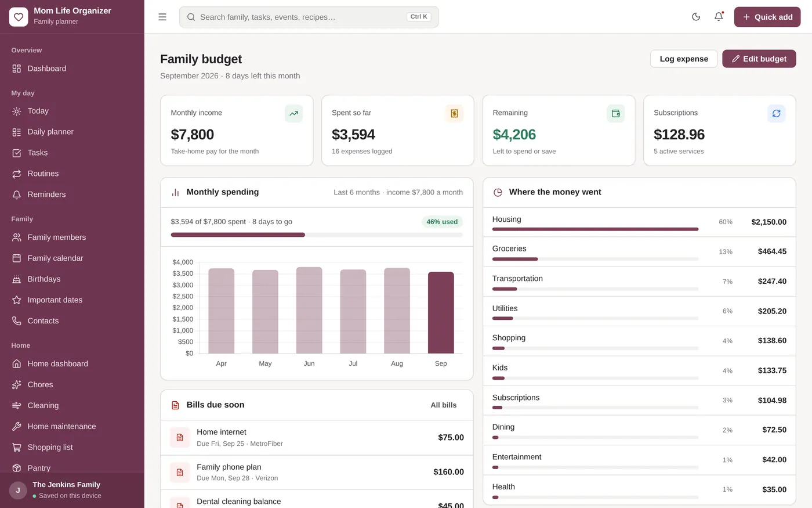Click the Remaining wallet icon

pyautogui.click(x=616, y=113)
